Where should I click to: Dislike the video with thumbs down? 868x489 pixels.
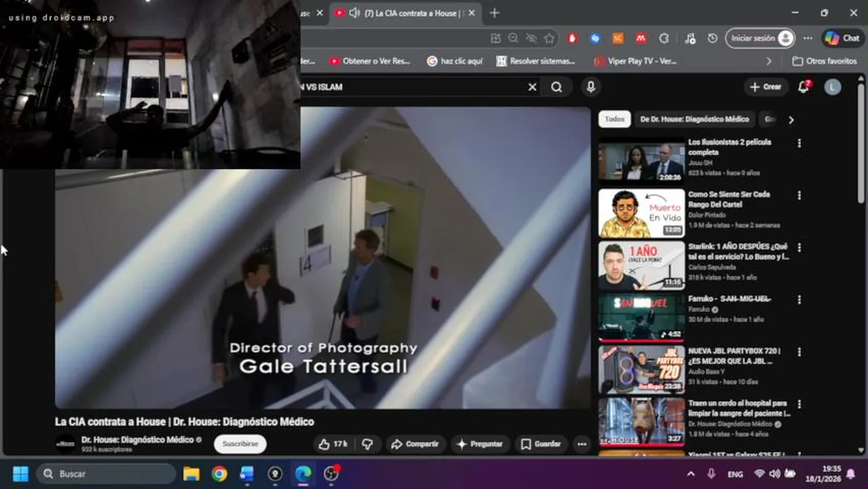(x=367, y=444)
